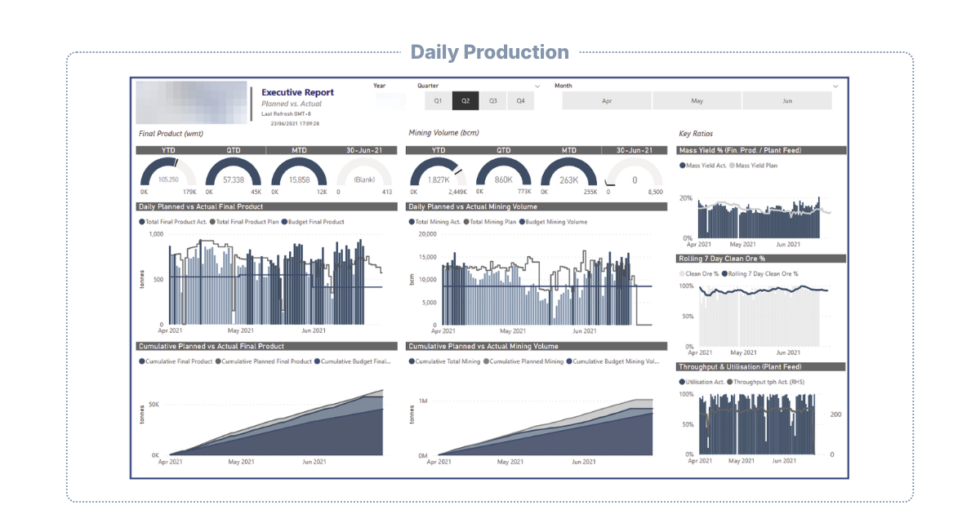Click the Final Product MTD gauge showing 15,858

[299, 175]
